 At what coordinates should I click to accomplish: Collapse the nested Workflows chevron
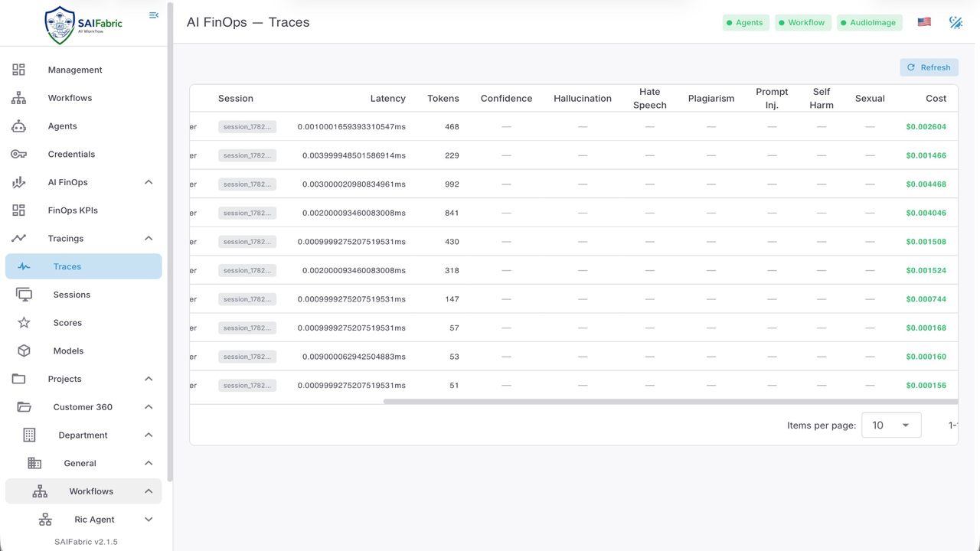(x=149, y=491)
